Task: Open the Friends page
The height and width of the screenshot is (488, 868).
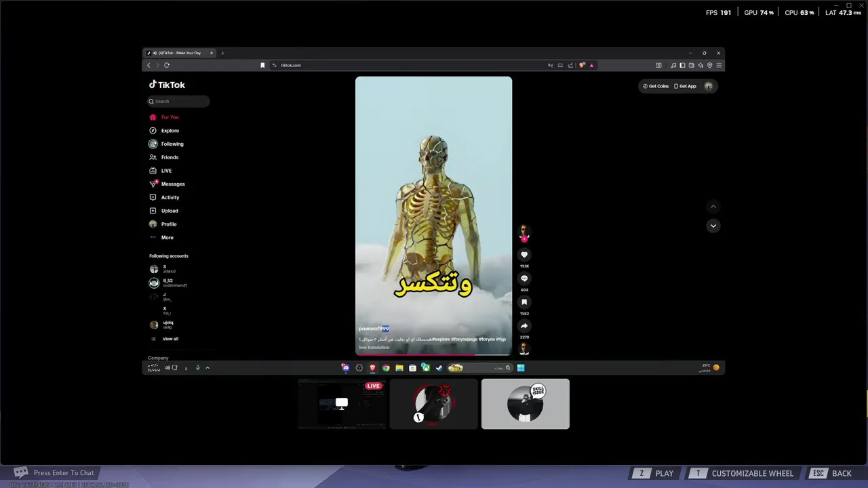Action: 164,157
